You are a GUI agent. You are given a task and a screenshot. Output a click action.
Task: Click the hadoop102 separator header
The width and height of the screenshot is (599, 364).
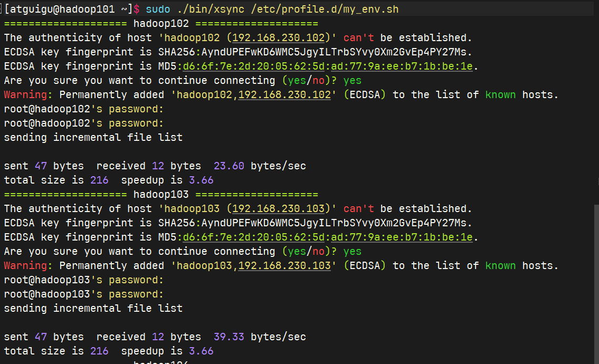click(x=161, y=24)
